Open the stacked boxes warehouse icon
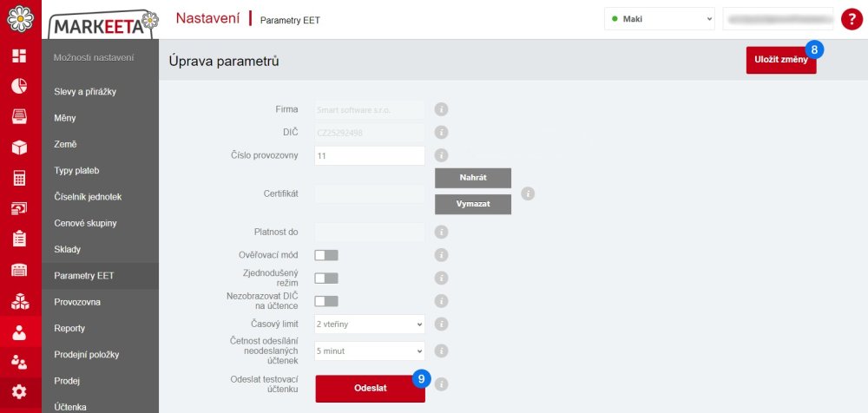The width and height of the screenshot is (868, 413). coord(19,302)
